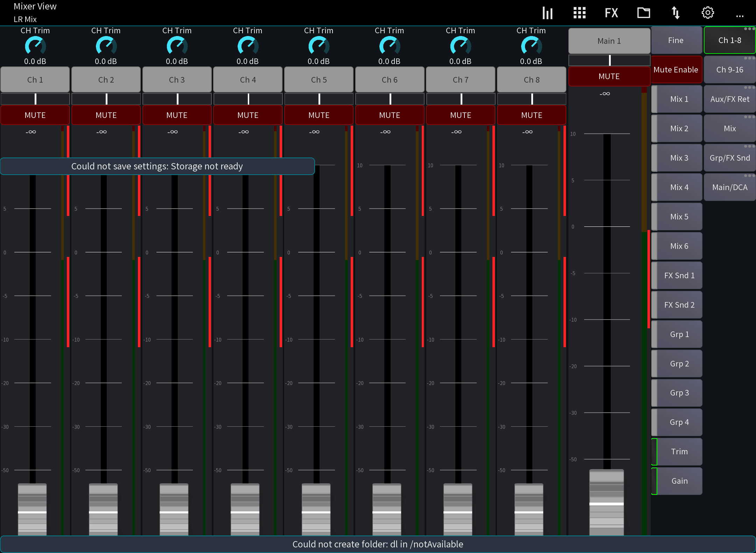Expand Aux/FX Ret layer extra options
This screenshot has width=756, height=553.
749,87
